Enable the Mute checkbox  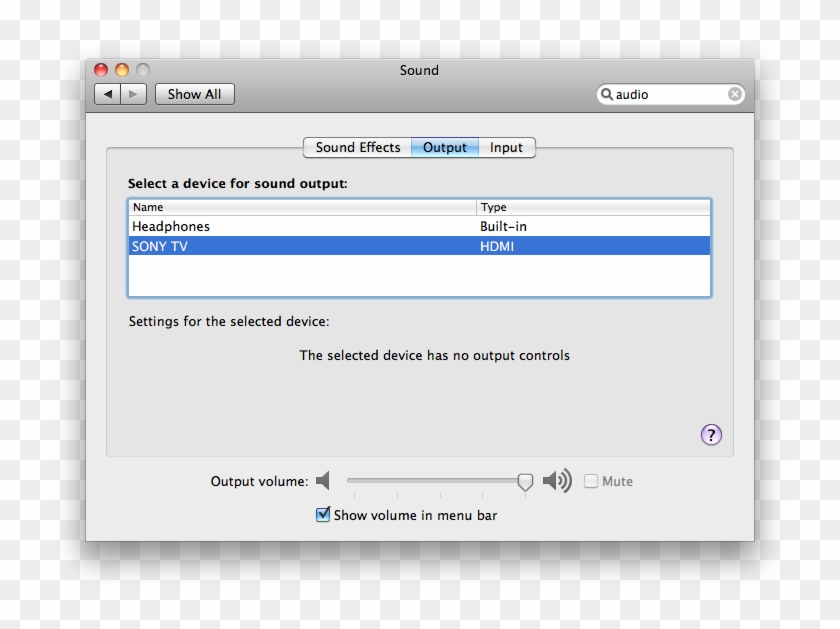click(590, 481)
